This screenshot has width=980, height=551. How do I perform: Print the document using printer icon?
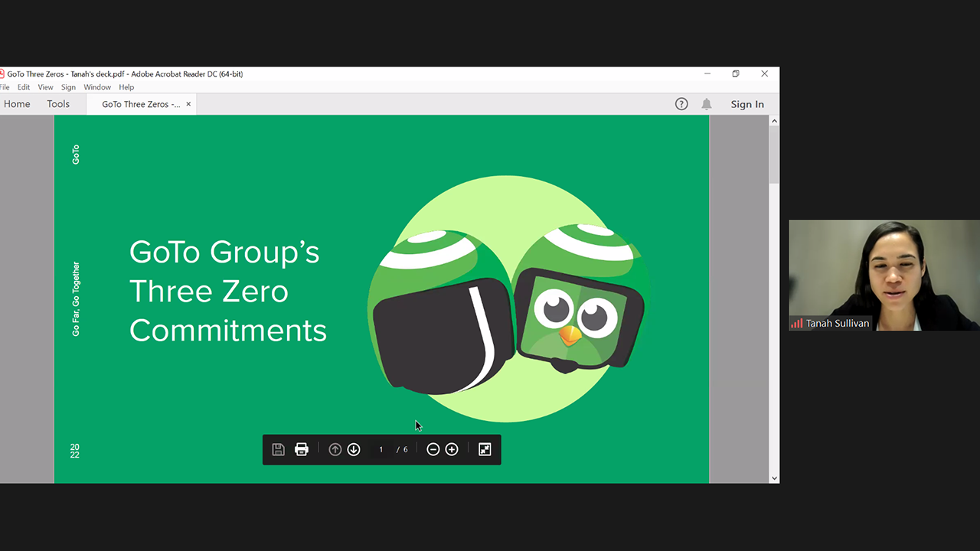(x=302, y=449)
